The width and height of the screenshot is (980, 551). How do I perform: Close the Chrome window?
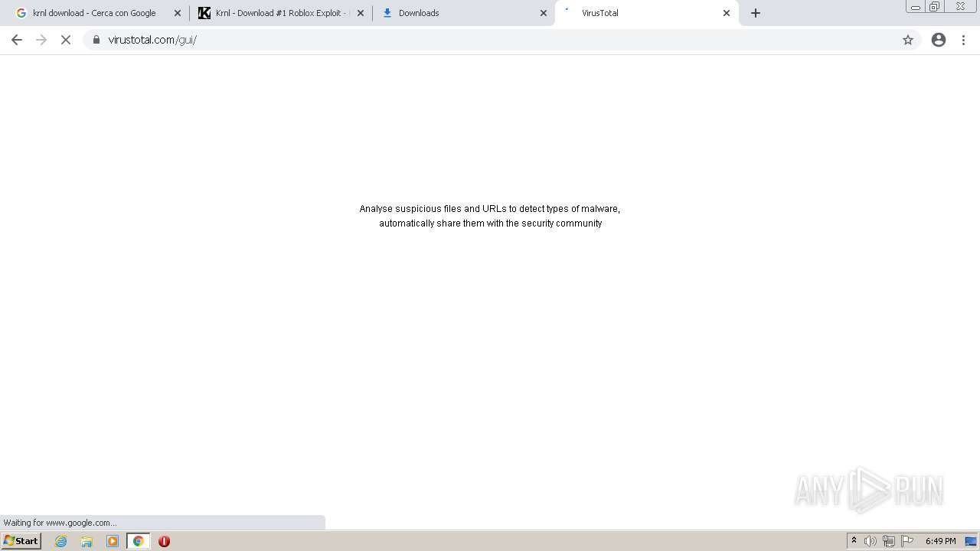point(960,7)
